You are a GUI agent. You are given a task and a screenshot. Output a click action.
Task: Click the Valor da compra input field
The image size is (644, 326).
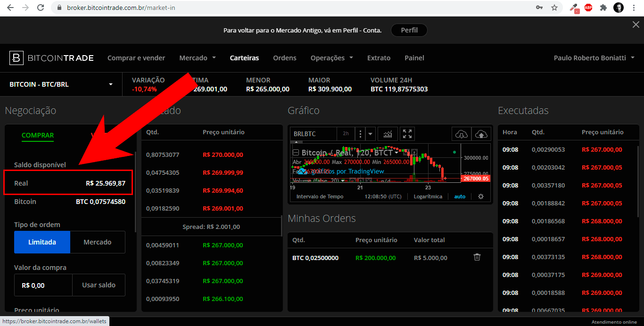43,285
